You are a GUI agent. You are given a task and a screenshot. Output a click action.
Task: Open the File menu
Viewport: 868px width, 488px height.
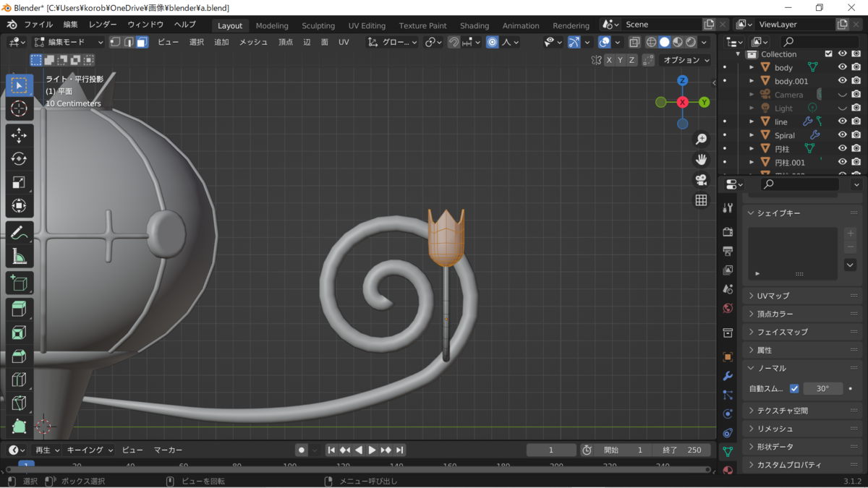(38, 25)
